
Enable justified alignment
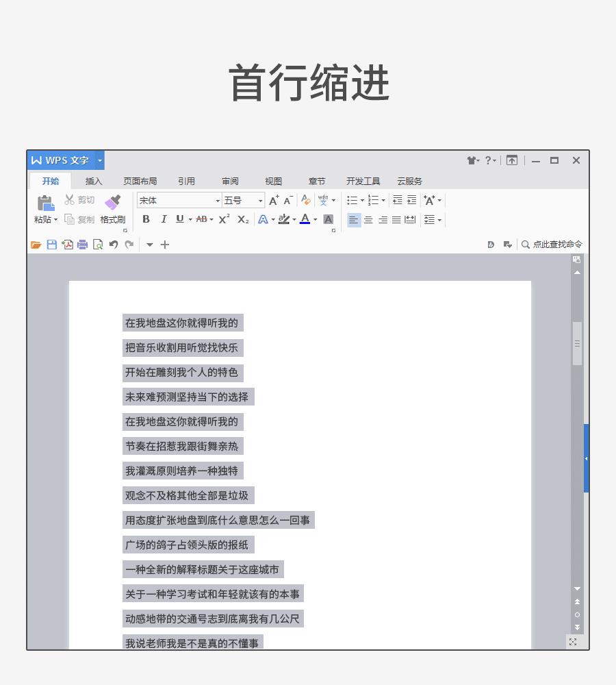click(397, 219)
